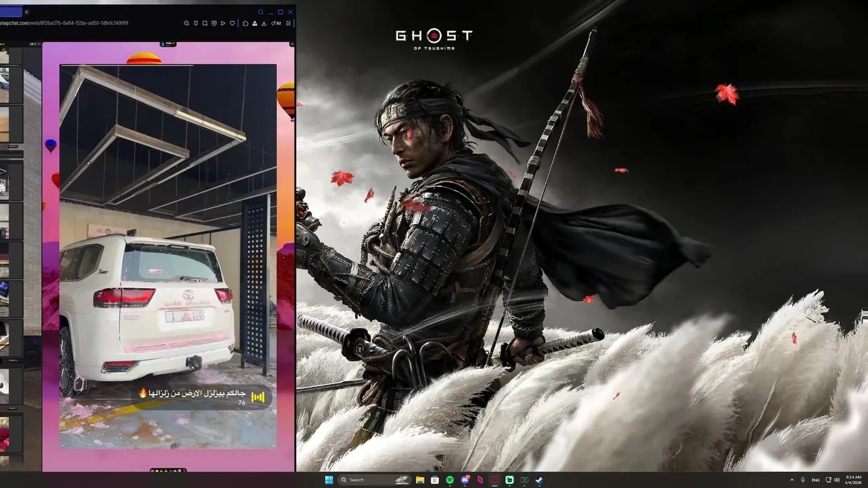Open the browser profile account icon
The image size is (868, 488).
coord(255,23)
